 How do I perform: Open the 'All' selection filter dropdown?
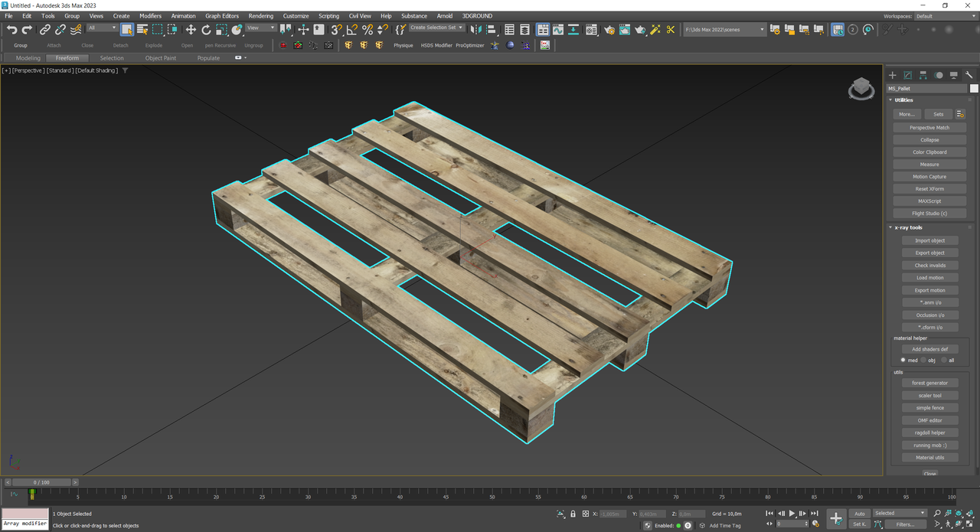pyautogui.click(x=102, y=28)
